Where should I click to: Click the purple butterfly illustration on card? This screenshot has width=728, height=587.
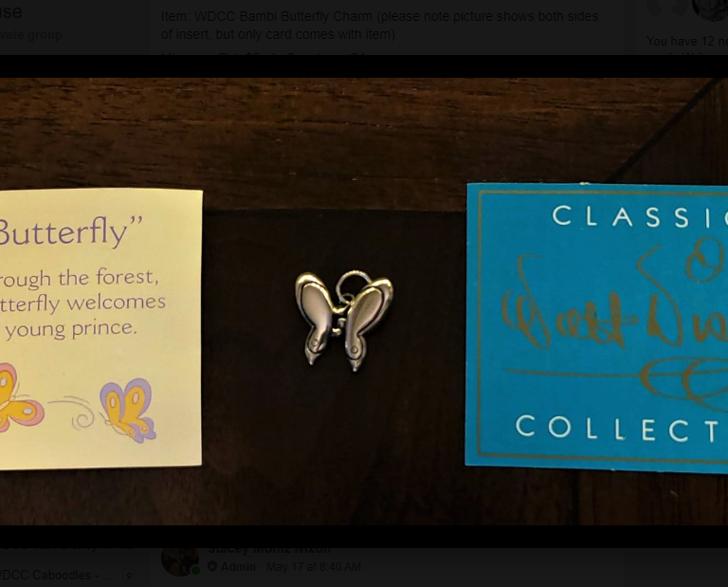click(x=129, y=411)
